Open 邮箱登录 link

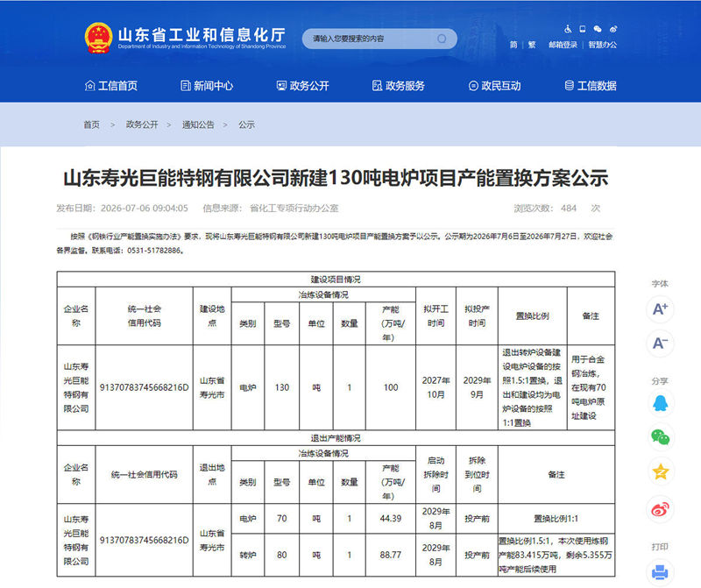pos(563,45)
